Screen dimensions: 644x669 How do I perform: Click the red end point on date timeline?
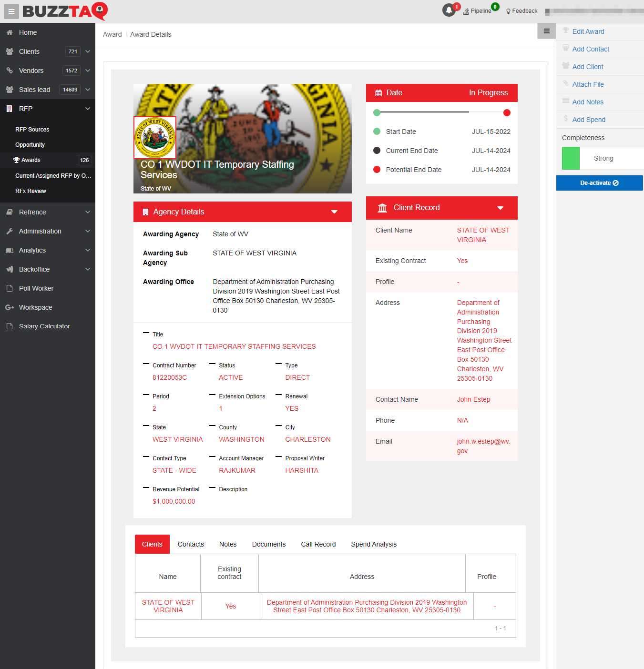point(507,112)
